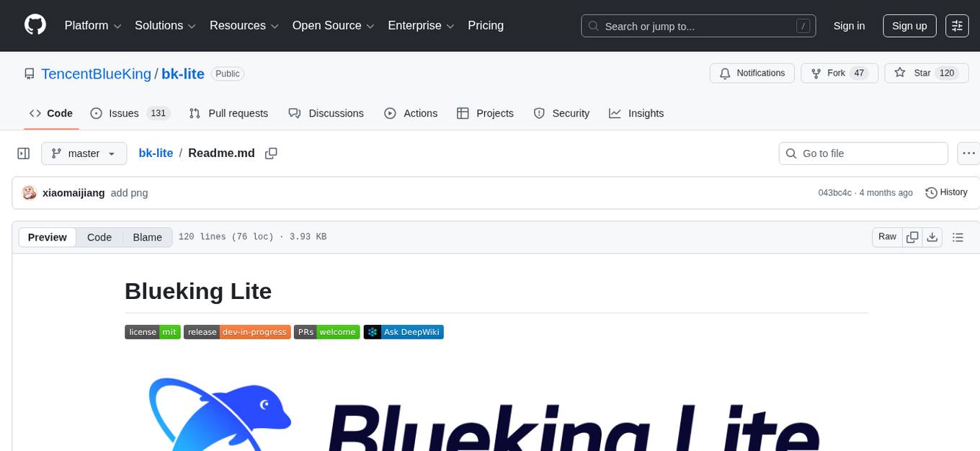This screenshot has width=980, height=451.
Task: Open the TencentBlueKing organization page
Action: coord(96,73)
